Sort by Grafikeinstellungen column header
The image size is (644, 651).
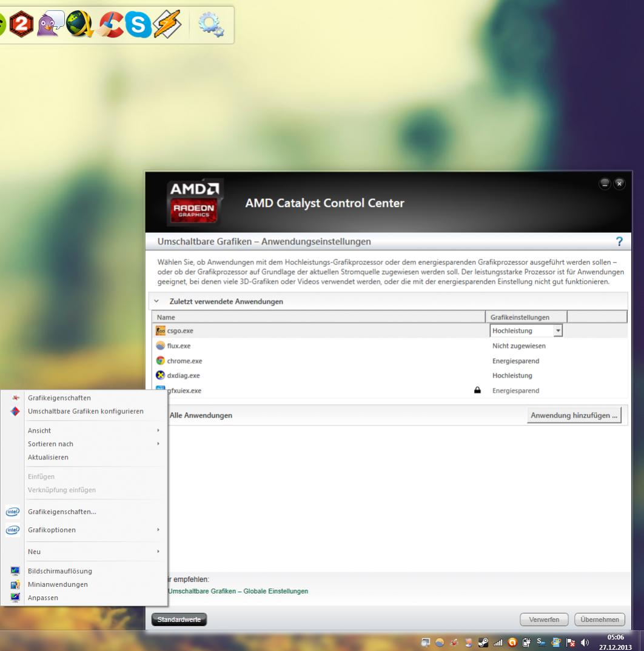pyautogui.click(x=526, y=317)
